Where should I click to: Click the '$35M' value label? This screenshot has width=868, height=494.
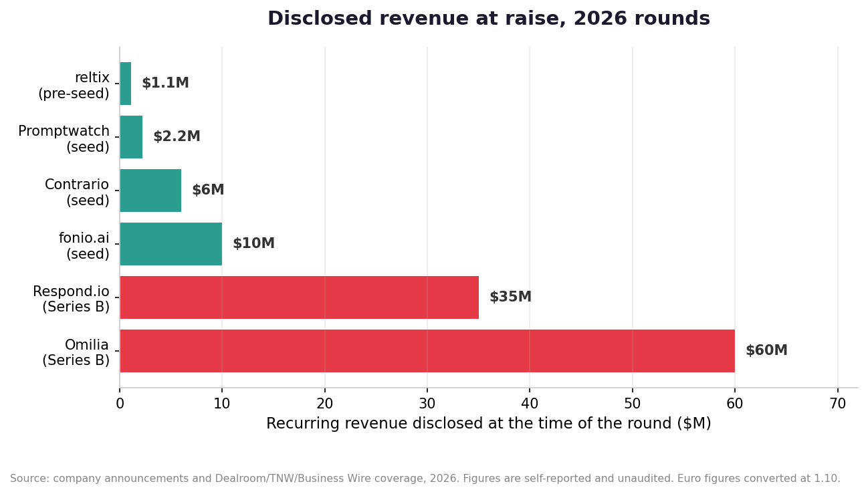click(x=510, y=297)
